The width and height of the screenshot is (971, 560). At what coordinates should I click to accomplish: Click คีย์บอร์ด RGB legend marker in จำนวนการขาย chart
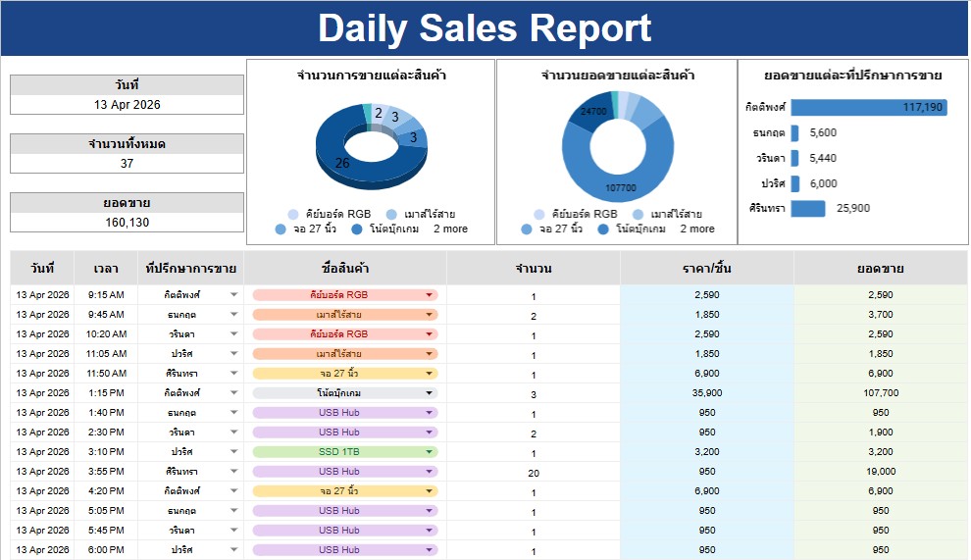293,215
